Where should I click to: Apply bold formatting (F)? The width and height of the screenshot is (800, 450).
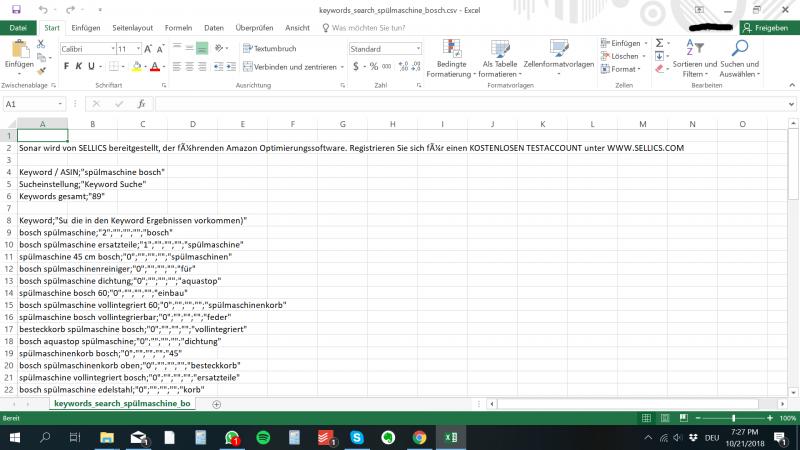(x=66, y=66)
